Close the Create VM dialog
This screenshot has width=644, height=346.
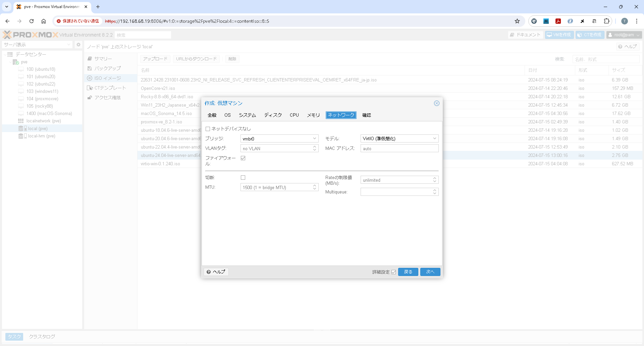(x=436, y=103)
